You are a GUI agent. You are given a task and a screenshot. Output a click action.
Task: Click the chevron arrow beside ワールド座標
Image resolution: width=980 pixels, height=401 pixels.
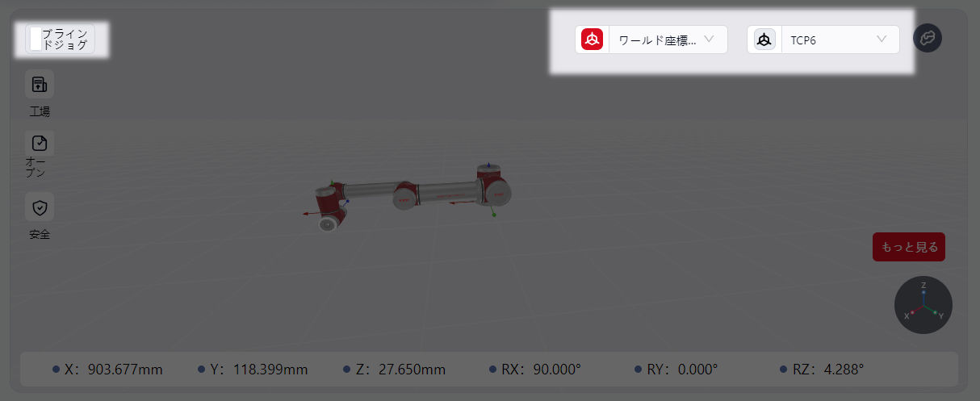point(710,39)
